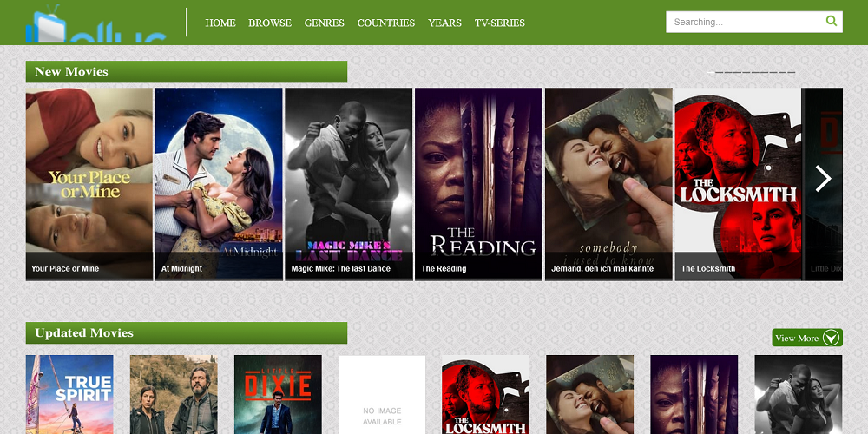The image size is (868, 434).
Task: Go to the HOME page
Action: [x=220, y=23]
